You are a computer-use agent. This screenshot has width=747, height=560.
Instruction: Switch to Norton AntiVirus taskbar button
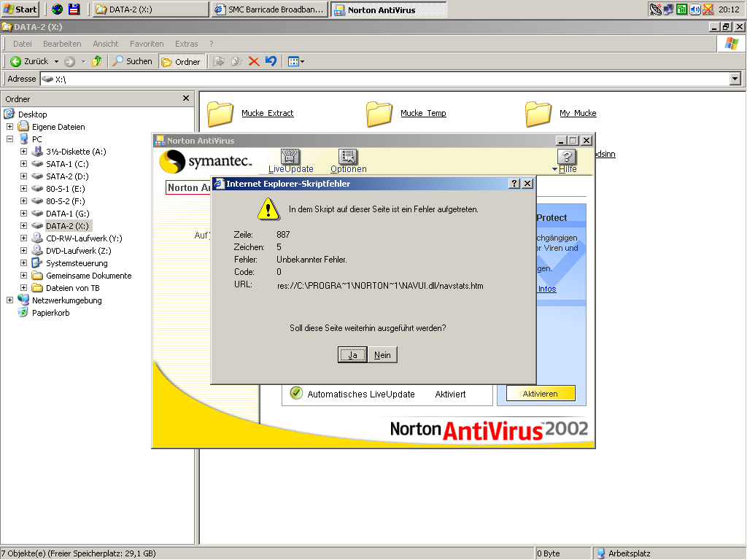(x=388, y=9)
